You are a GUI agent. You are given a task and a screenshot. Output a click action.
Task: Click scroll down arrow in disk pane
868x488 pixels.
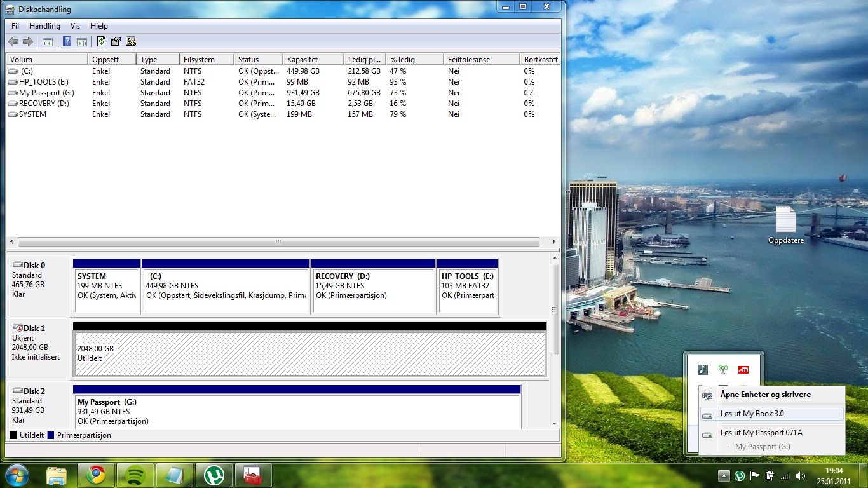coord(554,423)
